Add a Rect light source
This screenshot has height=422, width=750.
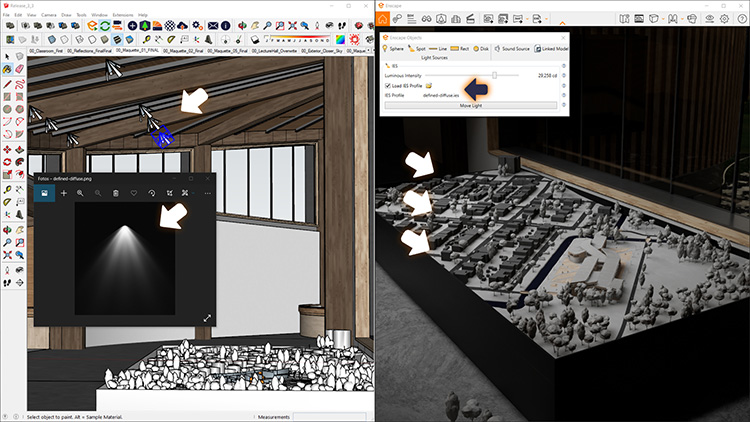(x=459, y=48)
